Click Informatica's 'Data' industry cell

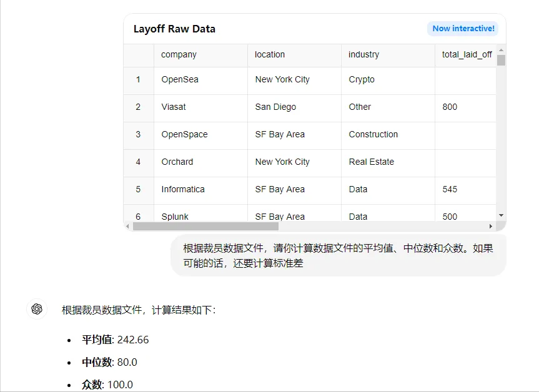click(388, 190)
